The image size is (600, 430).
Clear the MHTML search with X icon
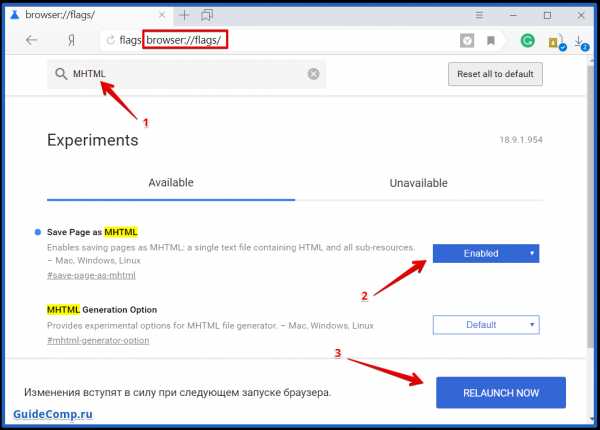313,74
